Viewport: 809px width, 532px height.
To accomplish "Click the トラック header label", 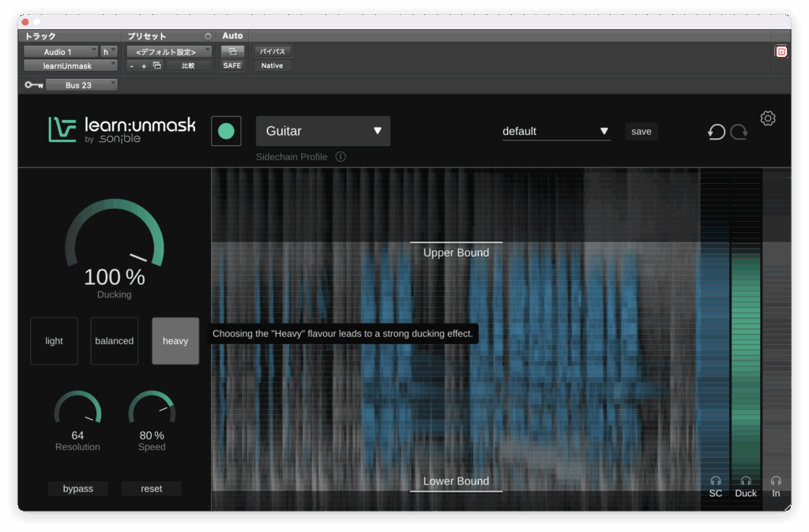I will coord(40,36).
